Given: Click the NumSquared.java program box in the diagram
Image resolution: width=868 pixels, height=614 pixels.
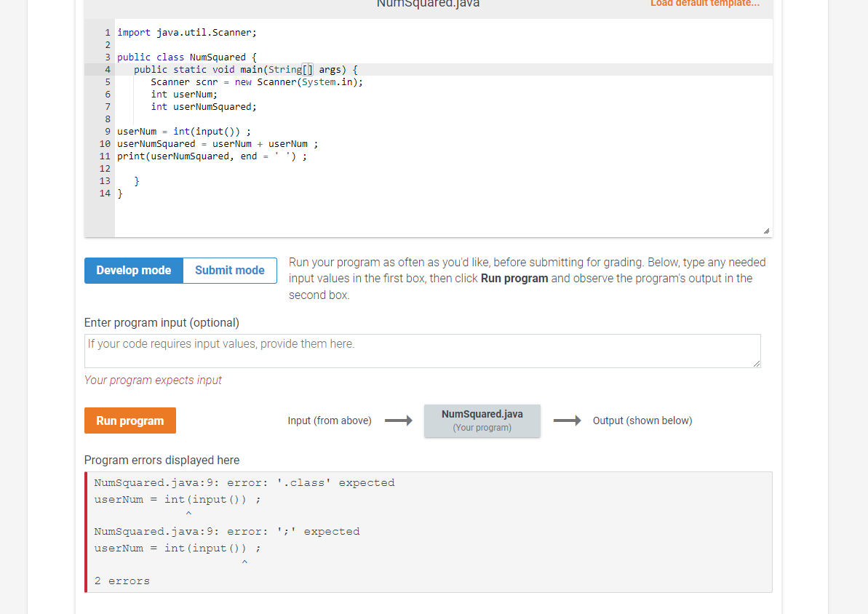Looking at the screenshot, I should (482, 420).
